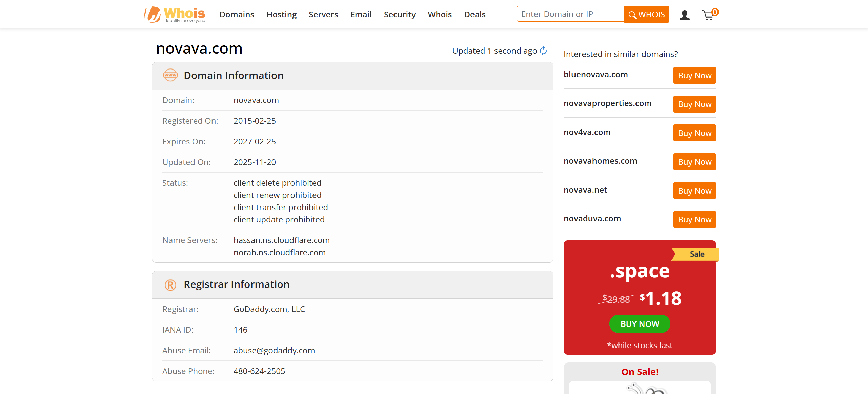Open the shopping cart icon
This screenshot has height=394, width=868.
(710, 14)
